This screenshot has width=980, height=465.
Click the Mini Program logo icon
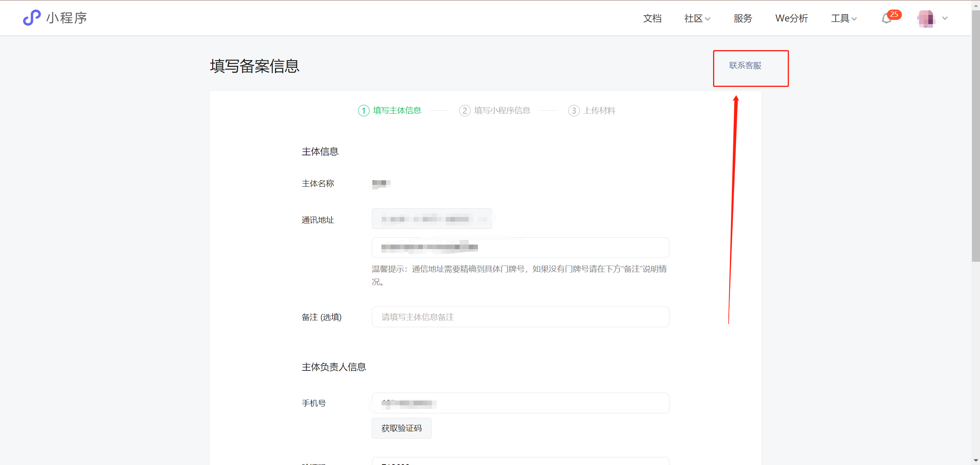pyautogui.click(x=32, y=18)
